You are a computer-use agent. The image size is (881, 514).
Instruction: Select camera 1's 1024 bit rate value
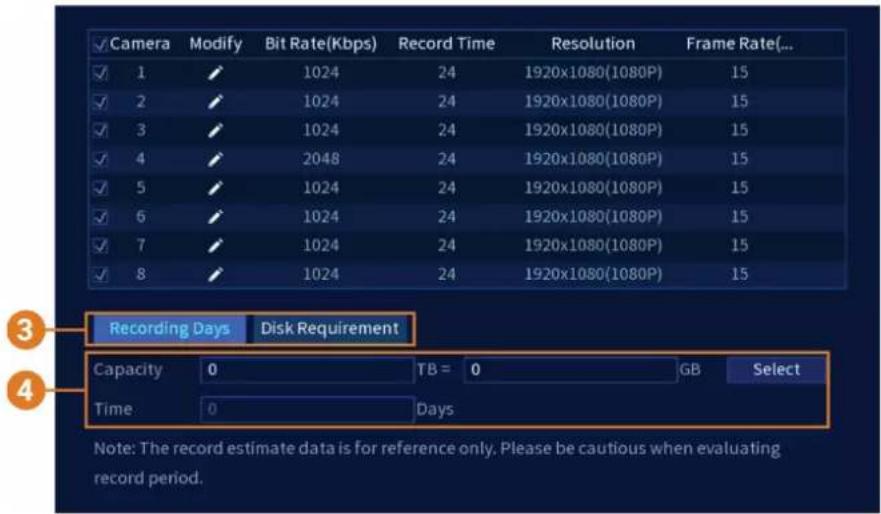point(321,72)
